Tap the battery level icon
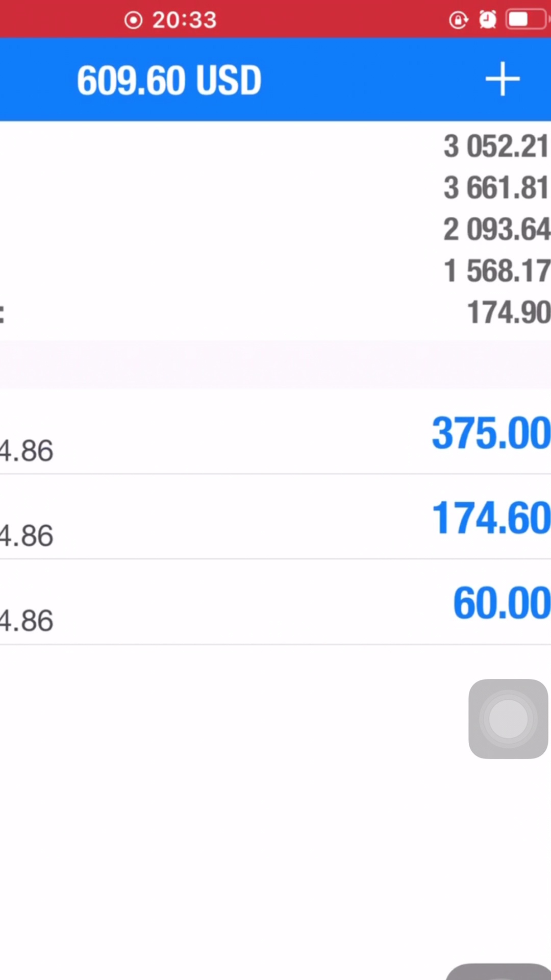Viewport: 551px width, 980px height. pos(524,20)
